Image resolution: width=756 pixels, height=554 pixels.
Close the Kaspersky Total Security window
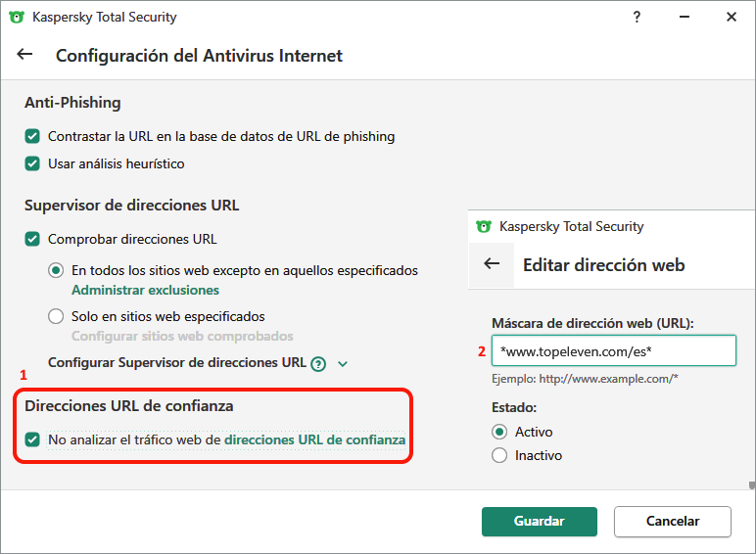coord(731,18)
